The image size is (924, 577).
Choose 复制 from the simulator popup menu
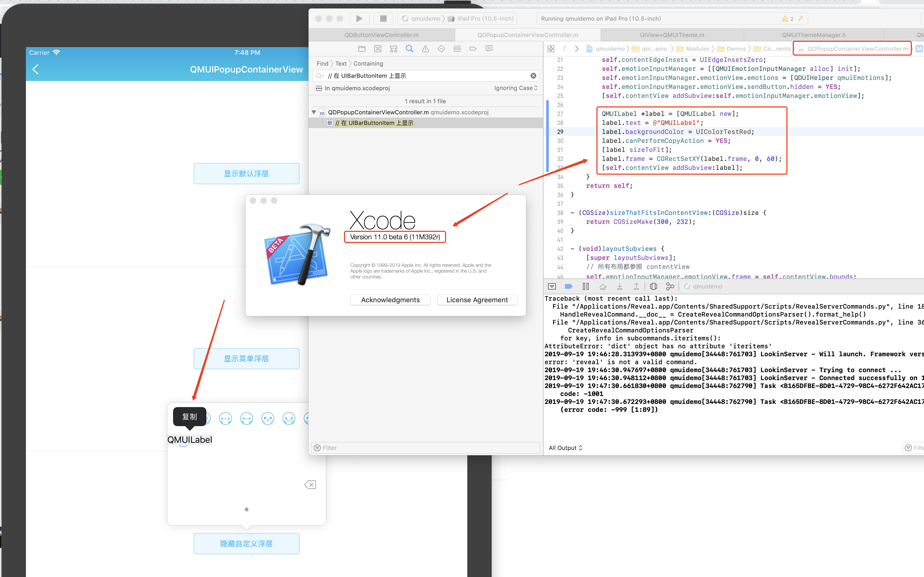[x=190, y=417]
